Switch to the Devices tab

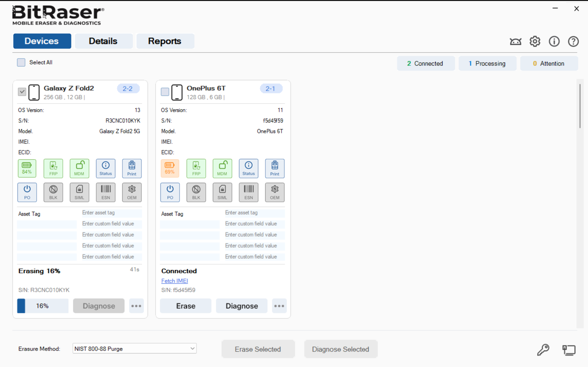click(x=42, y=41)
